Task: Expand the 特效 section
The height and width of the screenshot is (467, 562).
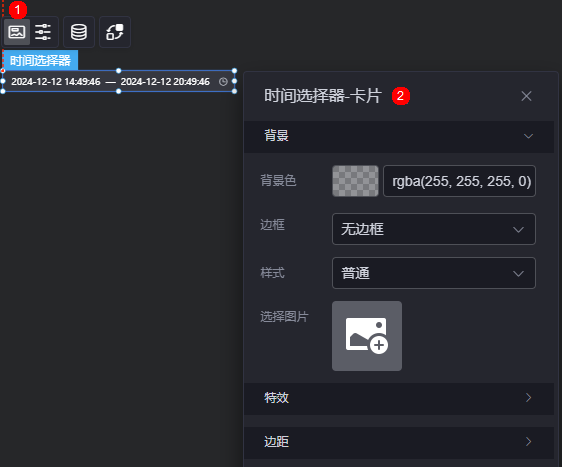Action: 399,399
